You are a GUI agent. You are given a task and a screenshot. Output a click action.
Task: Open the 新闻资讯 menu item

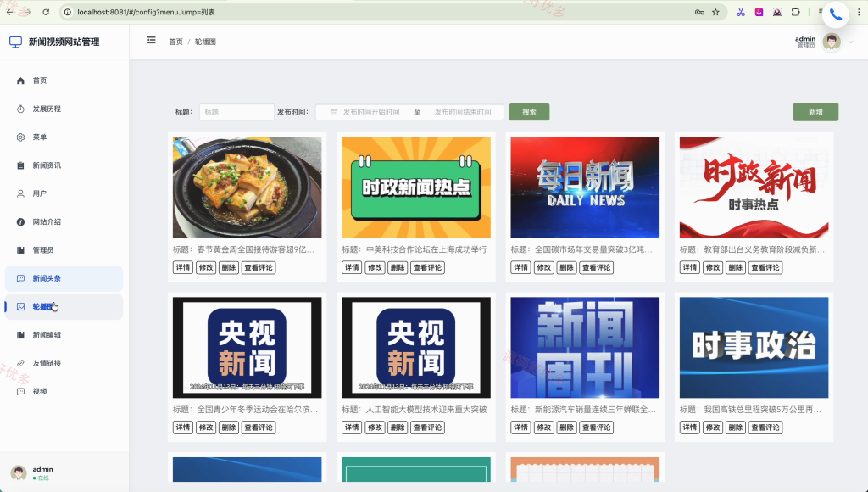coord(64,165)
